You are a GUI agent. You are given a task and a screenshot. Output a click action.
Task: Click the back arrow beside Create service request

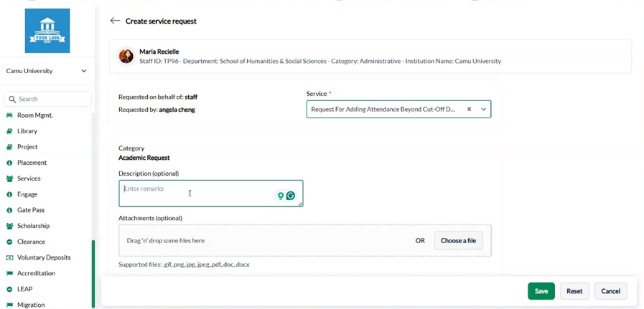[x=115, y=21]
